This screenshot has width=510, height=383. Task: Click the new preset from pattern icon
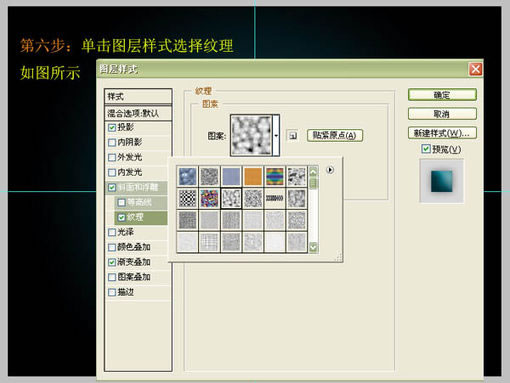click(293, 136)
